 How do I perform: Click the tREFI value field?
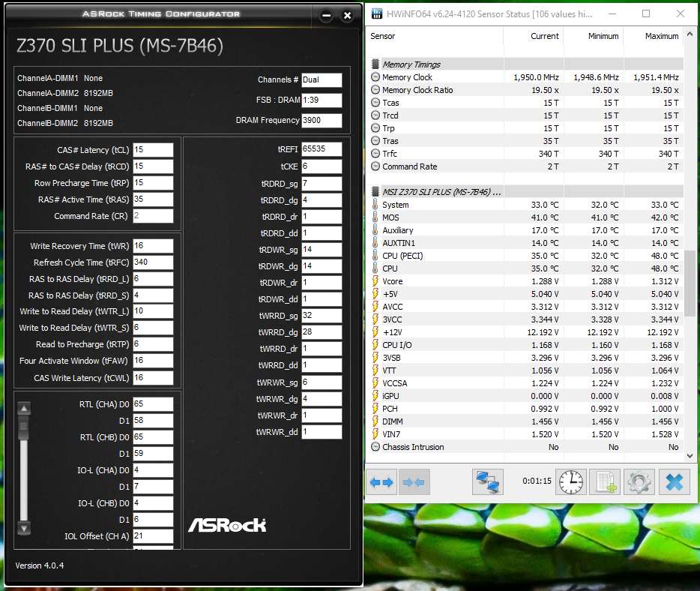322,149
